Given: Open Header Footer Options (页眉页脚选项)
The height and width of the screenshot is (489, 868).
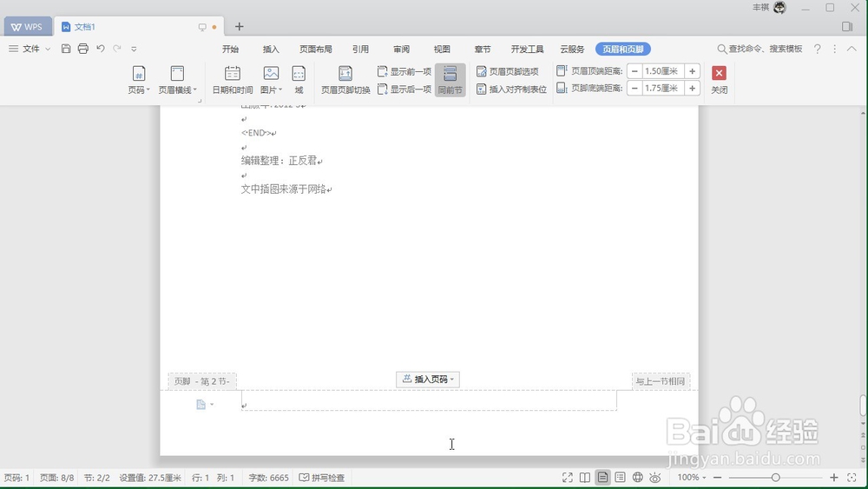Looking at the screenshot, I should coord(508,71).
